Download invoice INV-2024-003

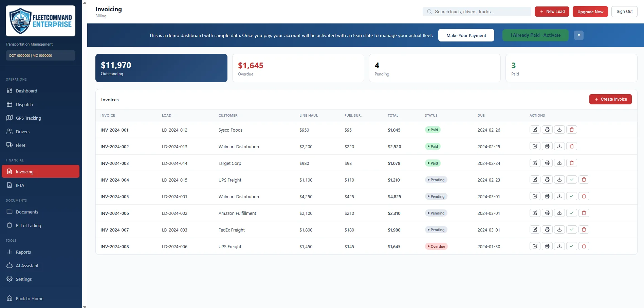click(559, 163)
